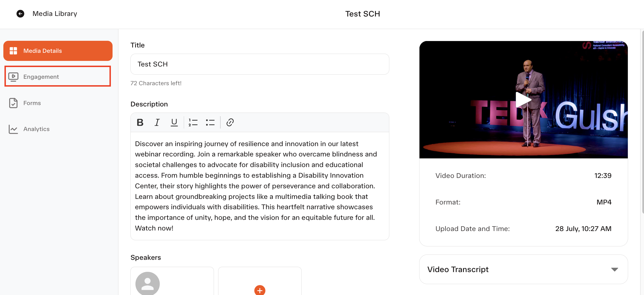Image resolution: width=644 pixels, height=295 pixels.
Task: Click the orange plus to add speaker
Action: 260,290
